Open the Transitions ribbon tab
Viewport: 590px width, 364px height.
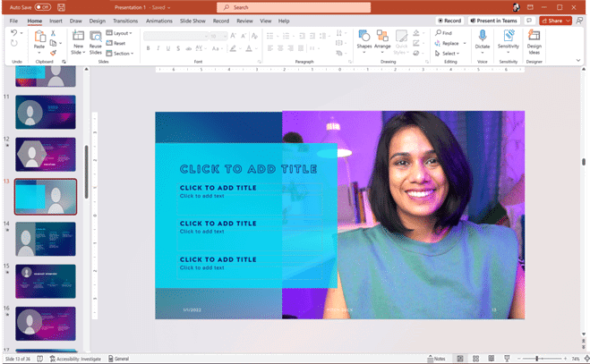pyautogui.click(x=125, y=20)
